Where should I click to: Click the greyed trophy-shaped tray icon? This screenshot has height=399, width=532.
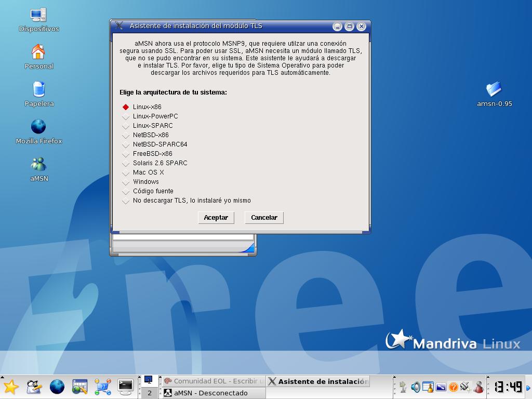coord(403,387)
